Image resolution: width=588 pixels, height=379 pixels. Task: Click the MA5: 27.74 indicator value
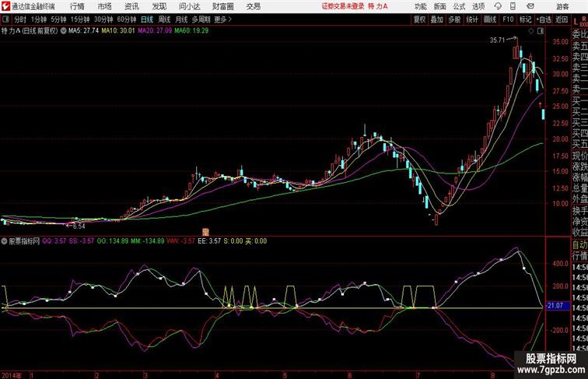click(x=83, y=31)
